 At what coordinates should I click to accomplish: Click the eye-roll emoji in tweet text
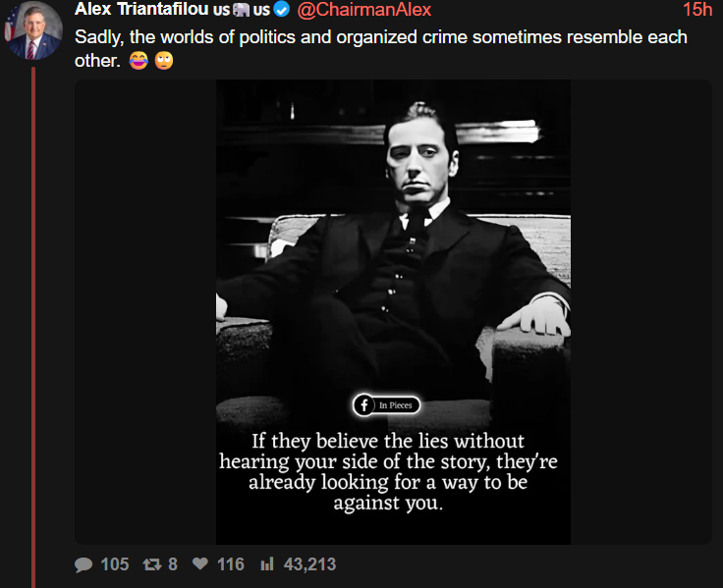click(x=163, y=61)
